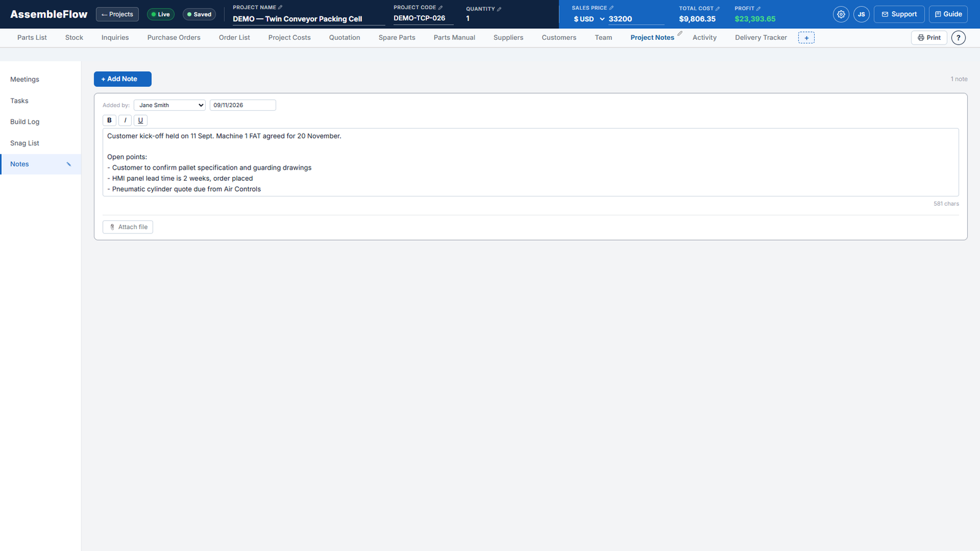Click the Saved status badge
Viewport: 980px width, 551px height.
(x=199, y=14)
